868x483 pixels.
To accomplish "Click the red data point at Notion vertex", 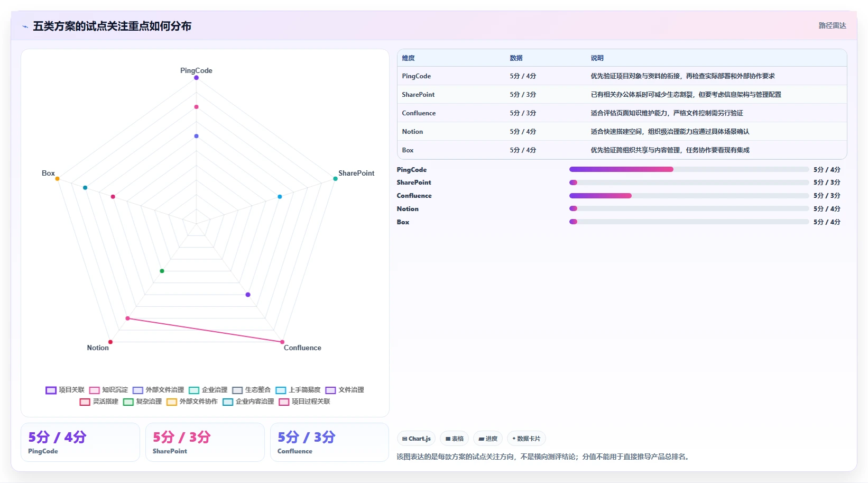I will click(110, 342).
